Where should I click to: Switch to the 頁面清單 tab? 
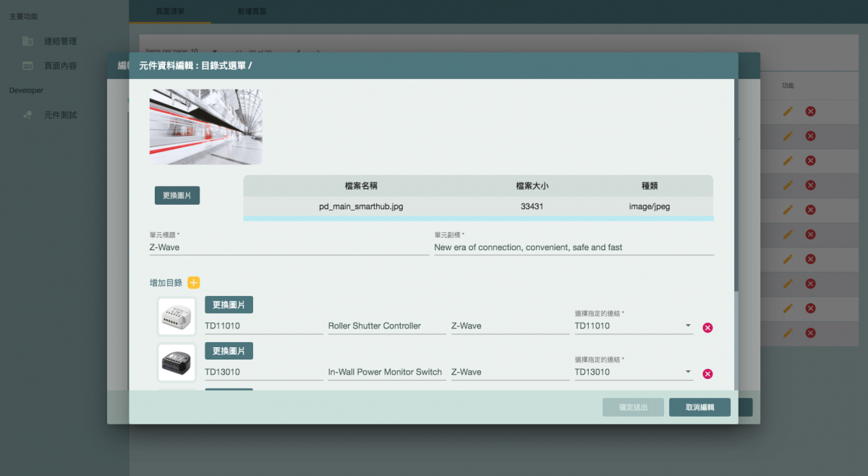(x=170, y=12)
